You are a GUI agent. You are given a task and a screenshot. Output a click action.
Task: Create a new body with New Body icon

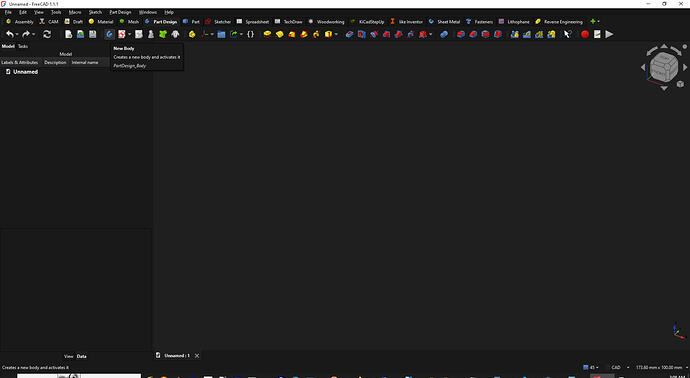point(110,34)
